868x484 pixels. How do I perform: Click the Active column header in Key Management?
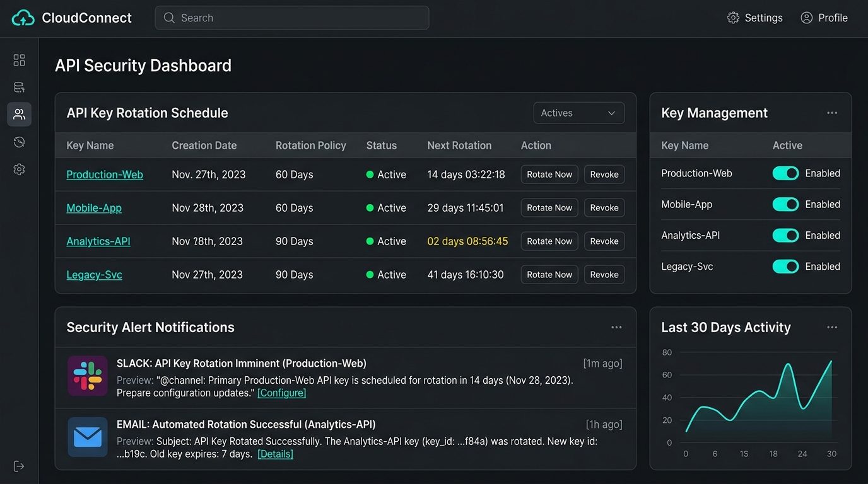787,146
